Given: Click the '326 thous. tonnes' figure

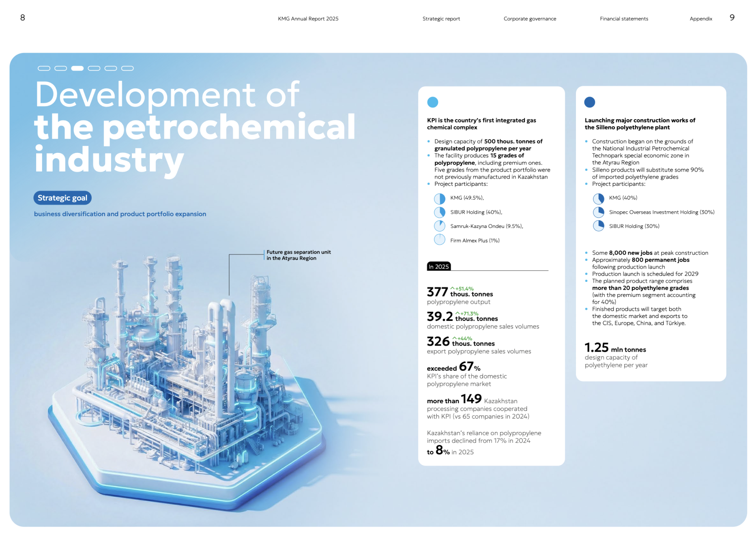Looking at the screenshot, I should (x=461, y=342).
